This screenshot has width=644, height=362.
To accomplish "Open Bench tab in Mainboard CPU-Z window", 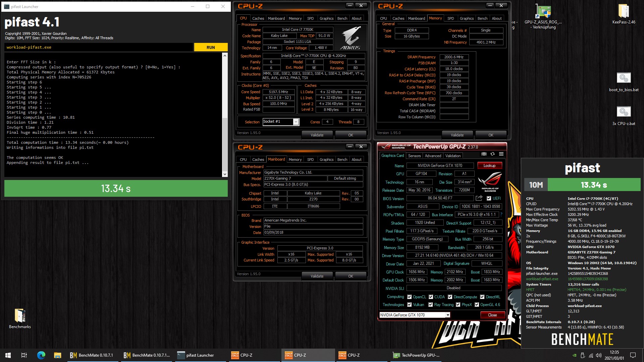I will click(x=342, y=160).
